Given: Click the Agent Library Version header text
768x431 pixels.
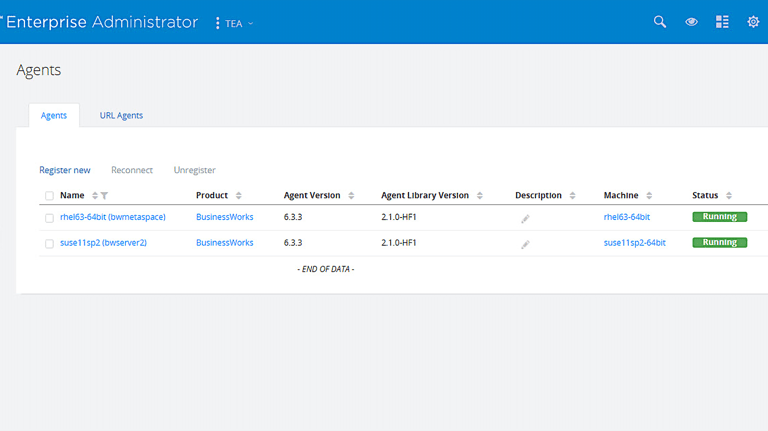Looking at the screenshot, I should 425,195.
